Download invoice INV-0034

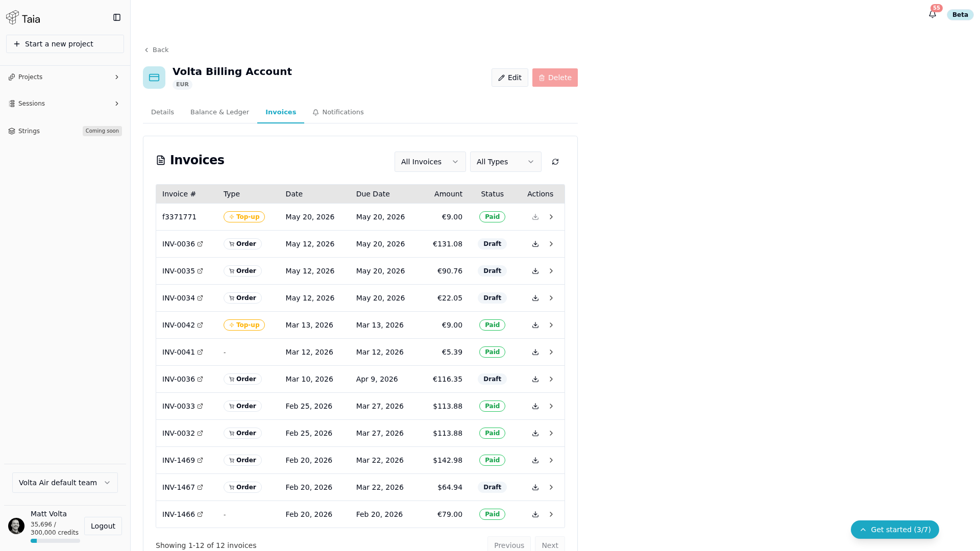(x=535, y=298)
